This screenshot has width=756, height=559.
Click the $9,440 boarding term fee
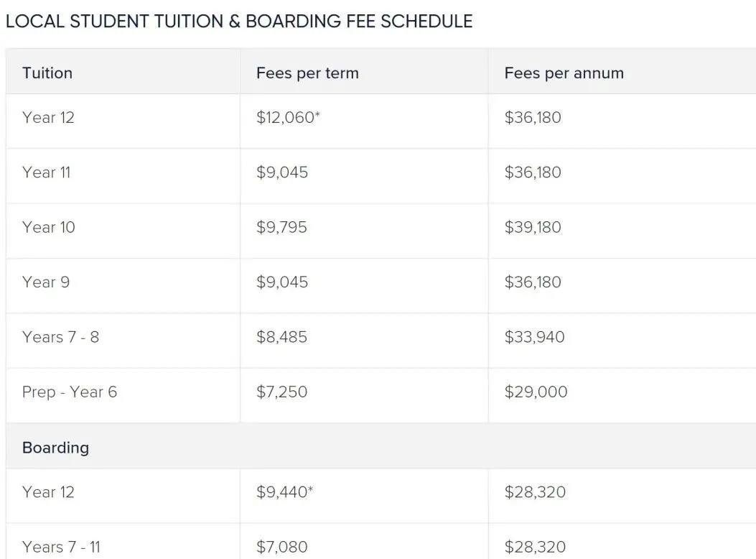(284, 492)
